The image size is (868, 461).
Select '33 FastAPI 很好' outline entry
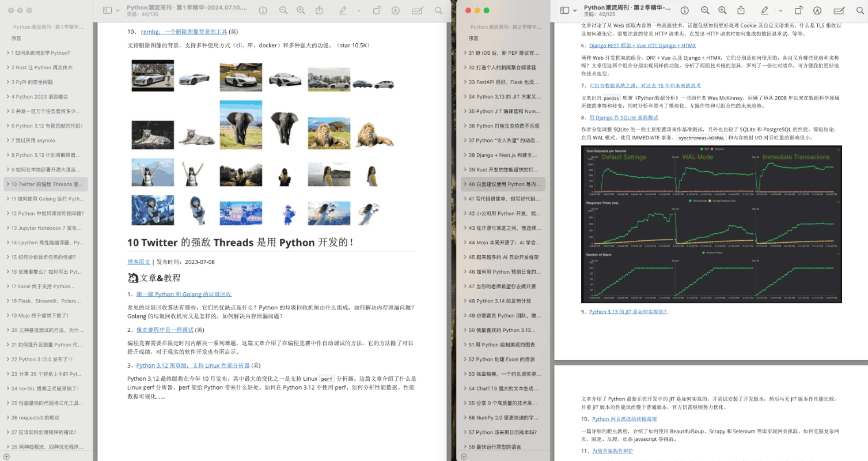pyautogui.click(x=503, y=82)
